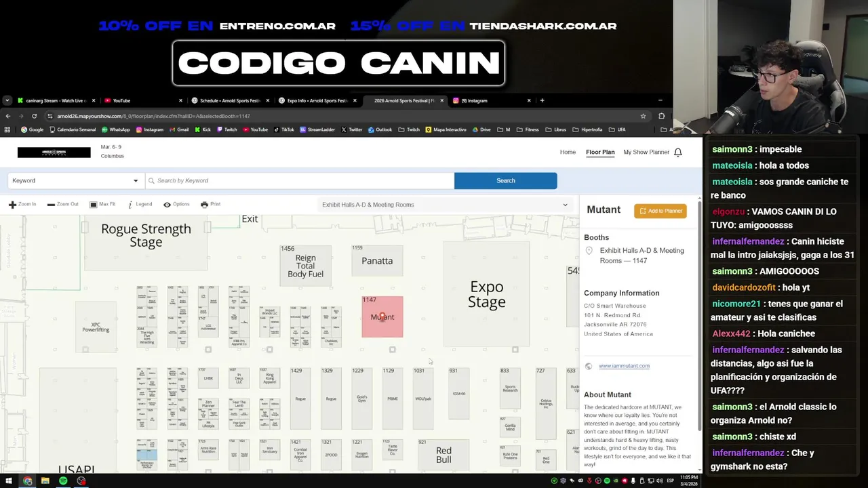Switch to the Schedule Arnold Sports Festival tab
The image size is (868, 488).
click(x=229, y=100)
